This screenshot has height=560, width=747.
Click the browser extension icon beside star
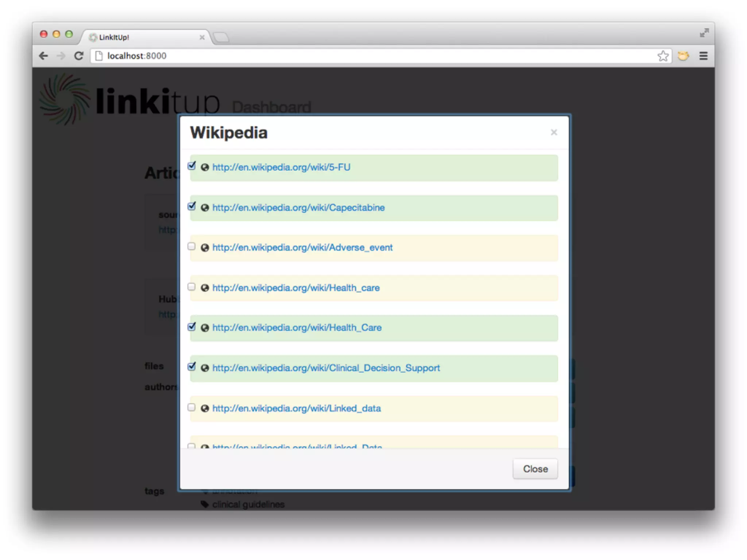click(683, 56)
